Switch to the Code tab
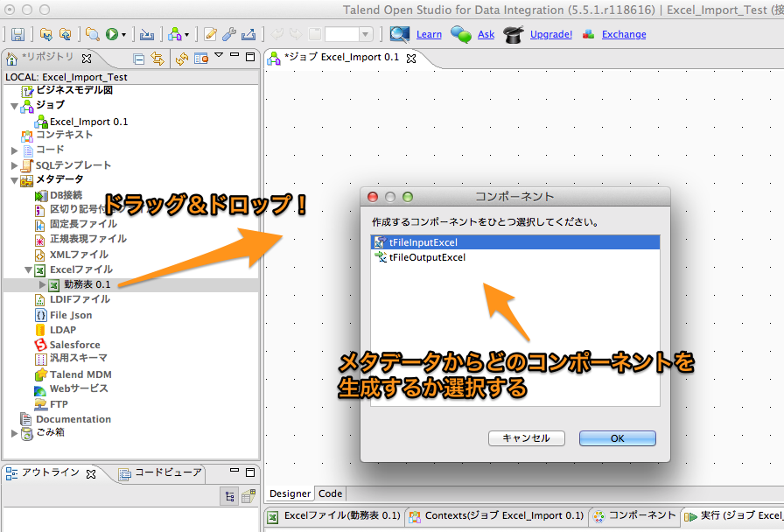 [331, 493]
